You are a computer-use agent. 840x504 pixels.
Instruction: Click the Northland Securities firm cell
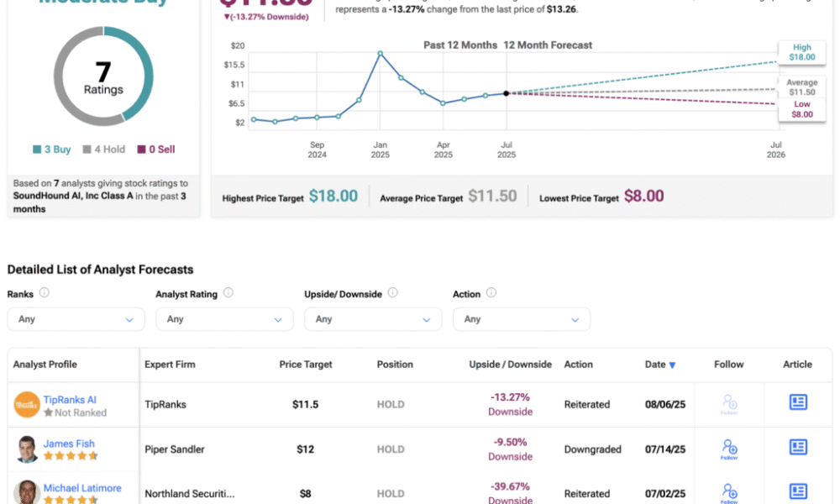tap(190, 494)
